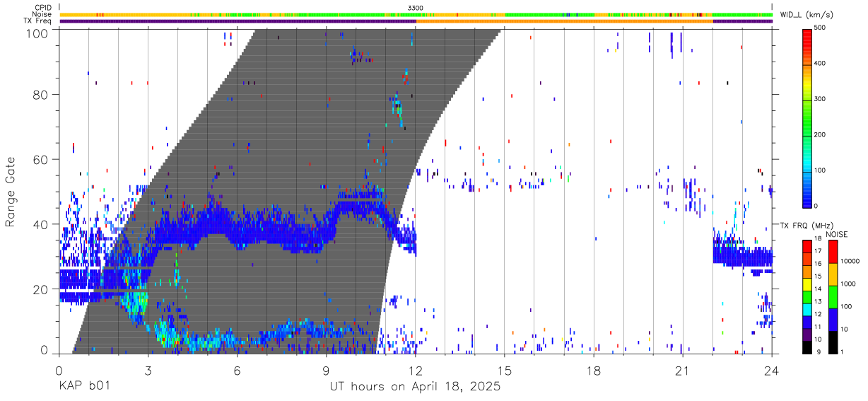Click the y-axis tick label 40

(x=41, y=224)
